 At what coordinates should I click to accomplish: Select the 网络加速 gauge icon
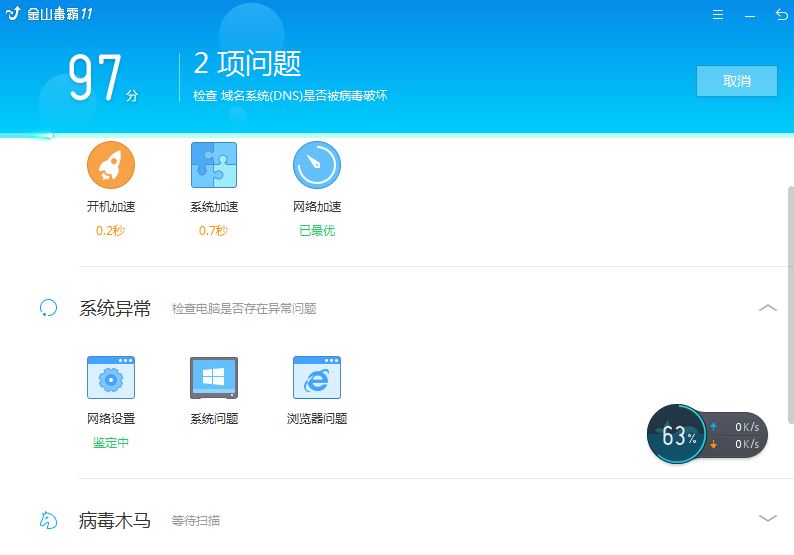317,165
